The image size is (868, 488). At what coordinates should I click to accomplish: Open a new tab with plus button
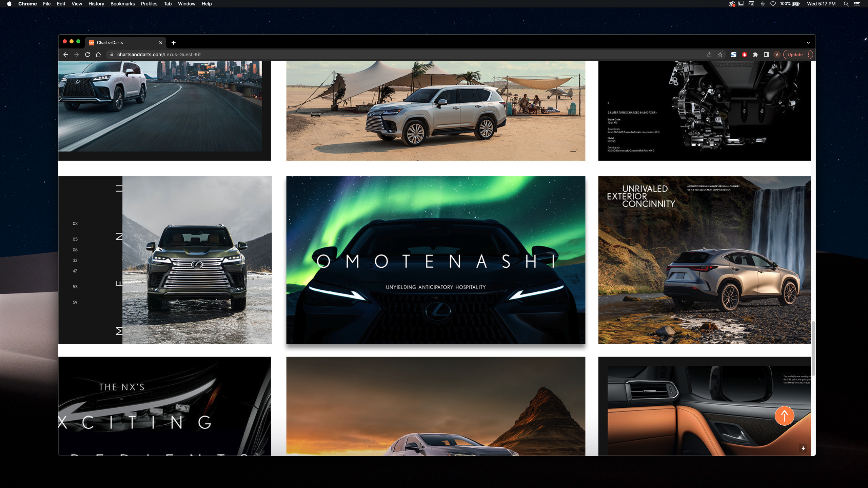click(174, 43)
